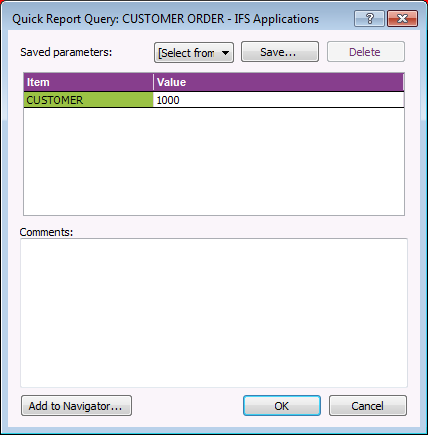Click the Value column header
Viewport: 428px width, 435px height.
tap(278, 82)
